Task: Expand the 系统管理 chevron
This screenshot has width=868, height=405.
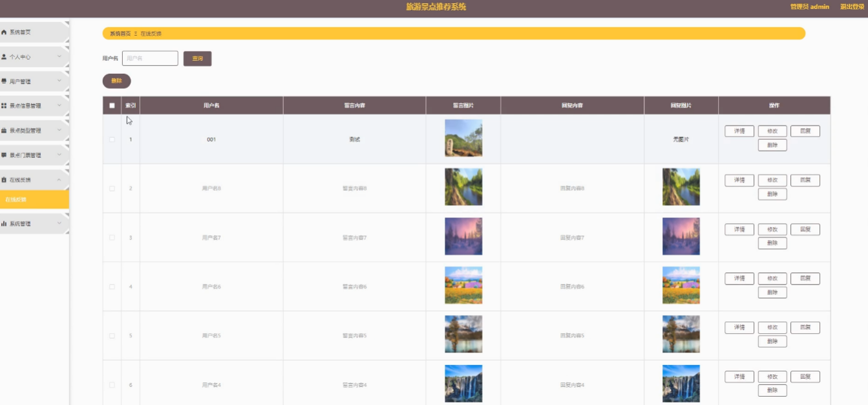Action: pyautogui.click(x=59, y=224)
